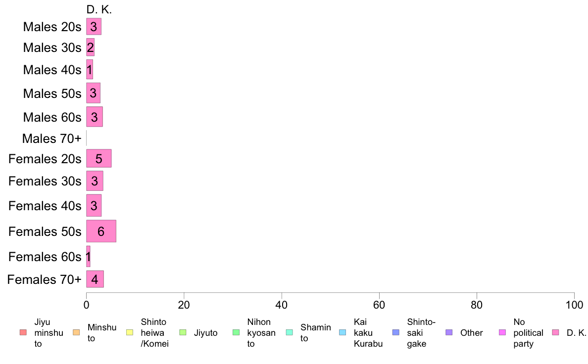Select the Nihon kyosan to legend swatch
This screenshot has height=364, width=588.
point(236,332)
